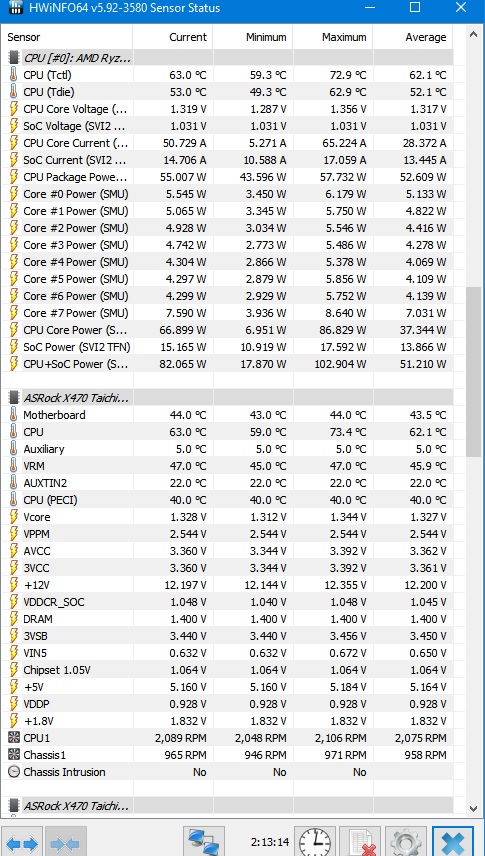Click the lightning icon beside +12V
The width and height of the screenshot is (485, 856).
tap(14, 585)
